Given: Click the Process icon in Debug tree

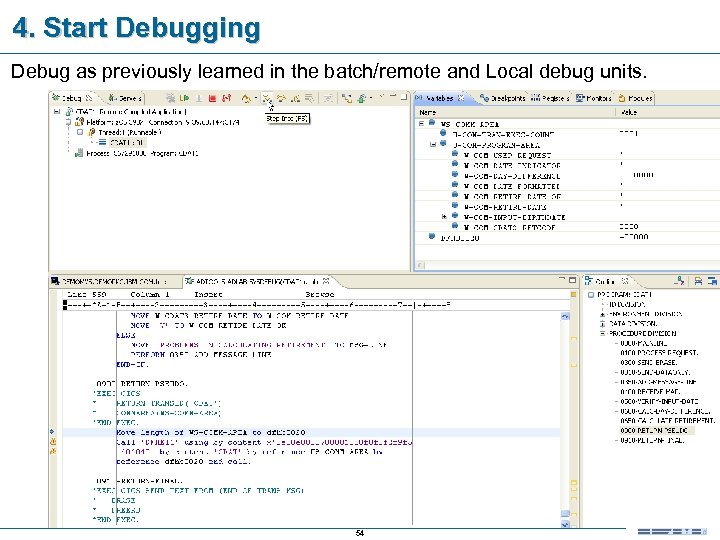Looking at the screenshot, I should (x=79, y=153).
